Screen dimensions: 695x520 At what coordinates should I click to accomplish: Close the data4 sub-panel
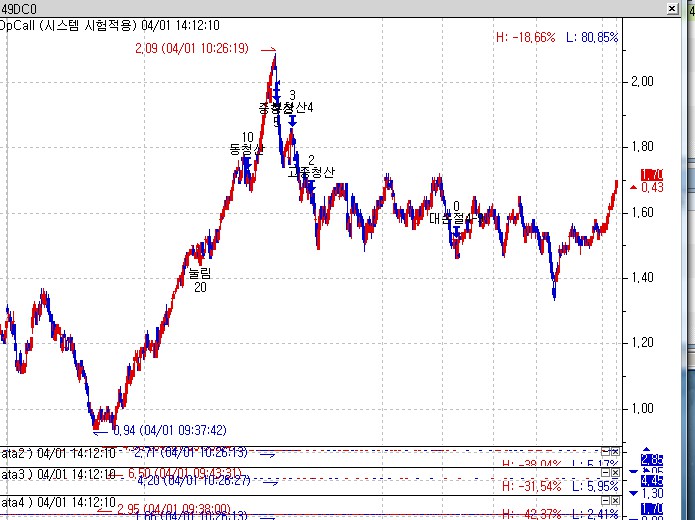coord(615,501)
